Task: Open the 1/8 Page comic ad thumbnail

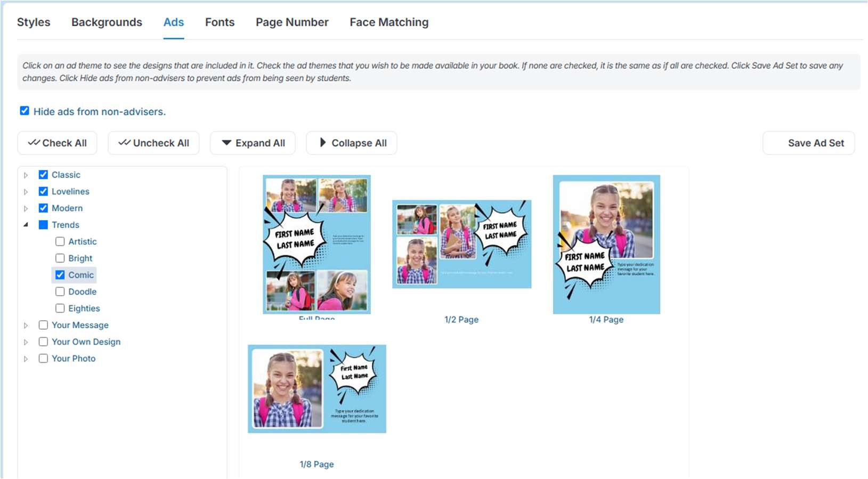Action: tap(317, 389)
